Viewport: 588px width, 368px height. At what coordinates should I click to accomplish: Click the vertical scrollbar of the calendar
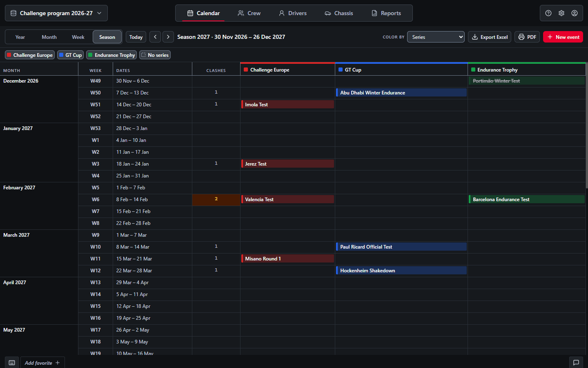pos(587,125)
